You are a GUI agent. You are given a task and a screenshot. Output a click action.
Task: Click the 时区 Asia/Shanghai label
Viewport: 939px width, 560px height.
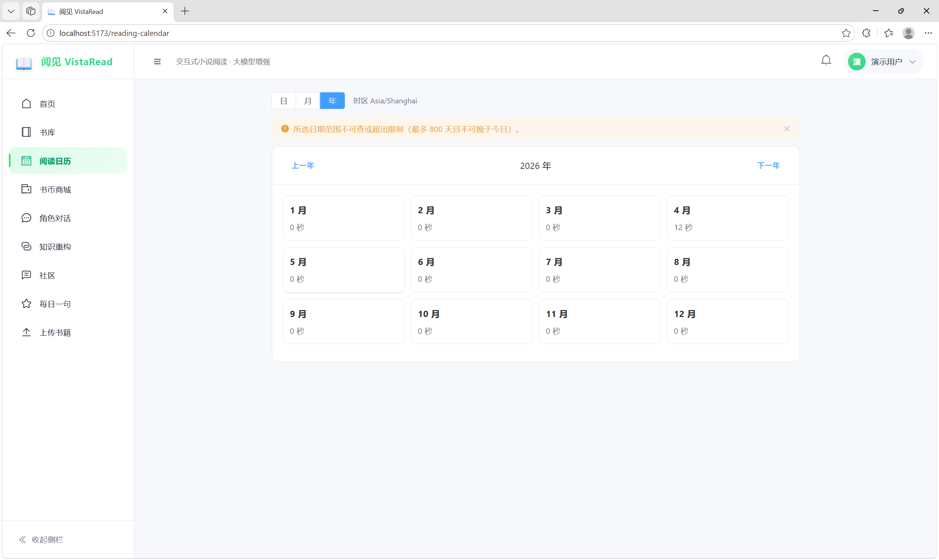385,101
